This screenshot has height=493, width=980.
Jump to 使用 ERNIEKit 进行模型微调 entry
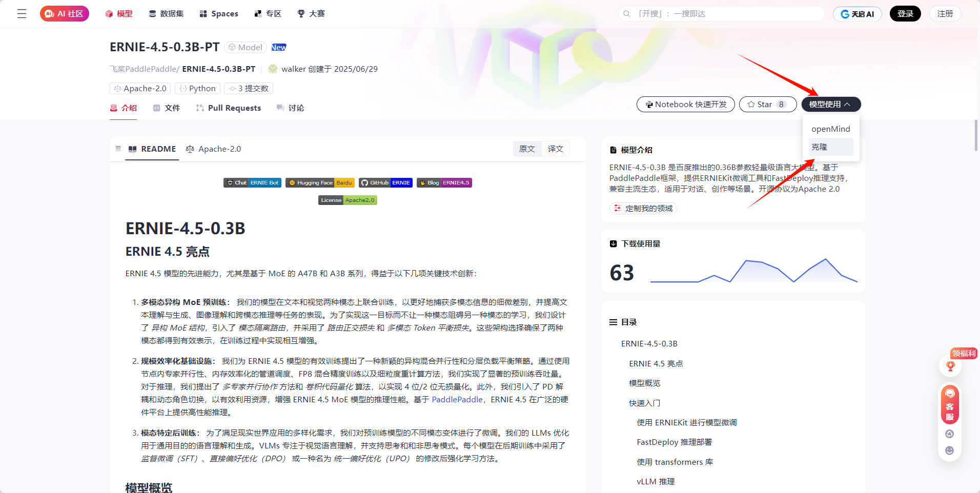[x=687, y=422]
